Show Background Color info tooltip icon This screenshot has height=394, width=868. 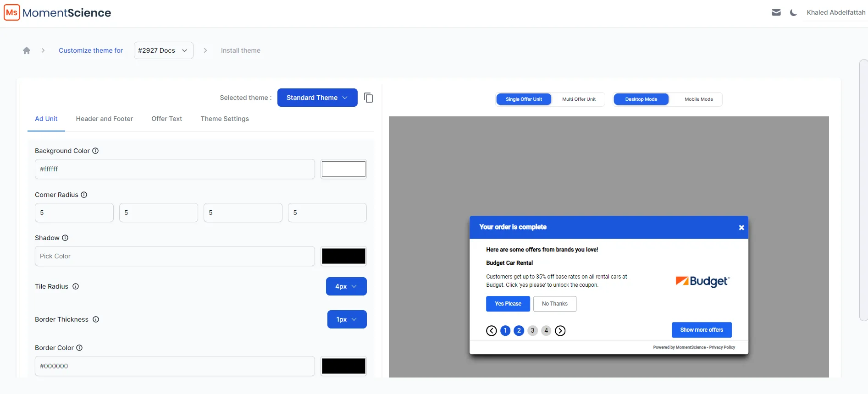coord(95,151)
